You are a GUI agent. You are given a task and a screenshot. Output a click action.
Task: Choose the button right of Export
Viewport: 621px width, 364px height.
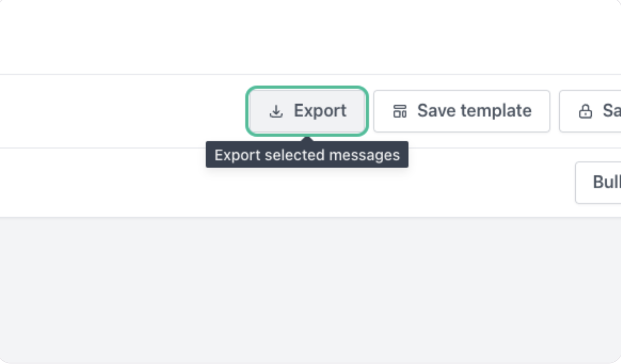(461, 111)
